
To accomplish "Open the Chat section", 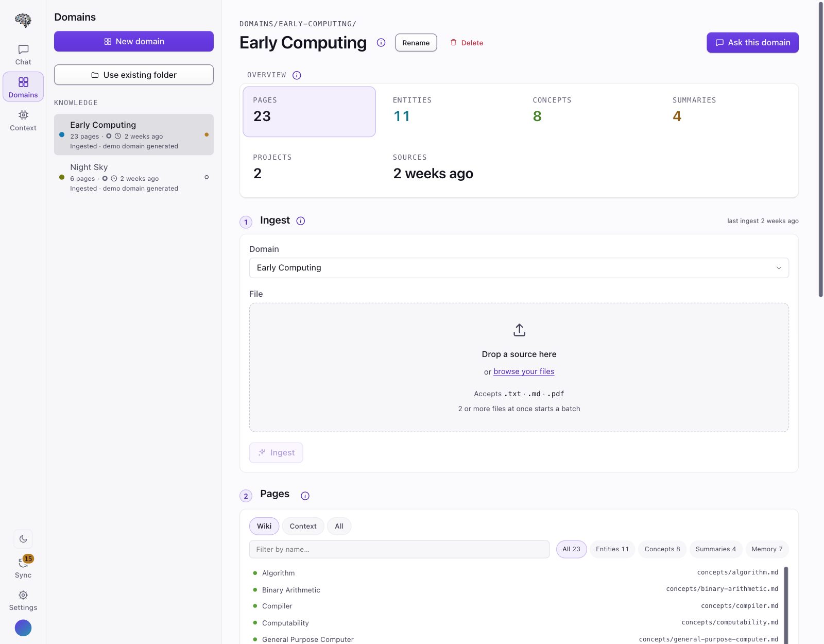I will pos(23,55).
